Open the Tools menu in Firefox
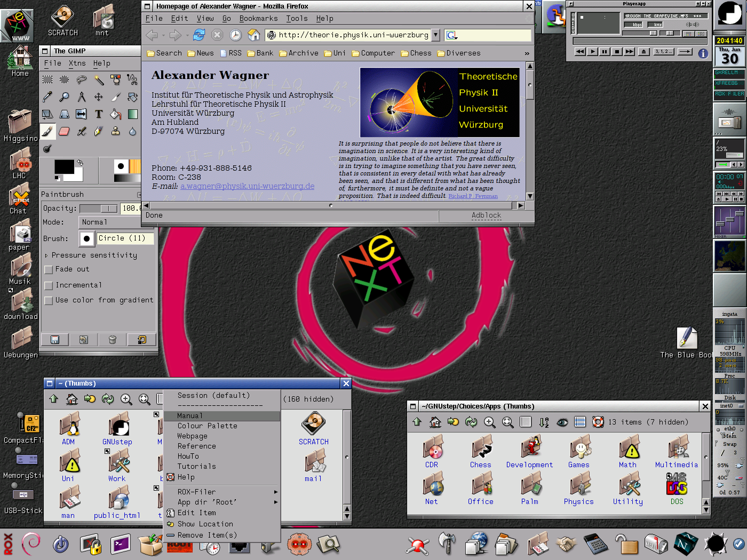Image resolution: width=747 pixels, height=560 pixels. click(x=297, y=19)
